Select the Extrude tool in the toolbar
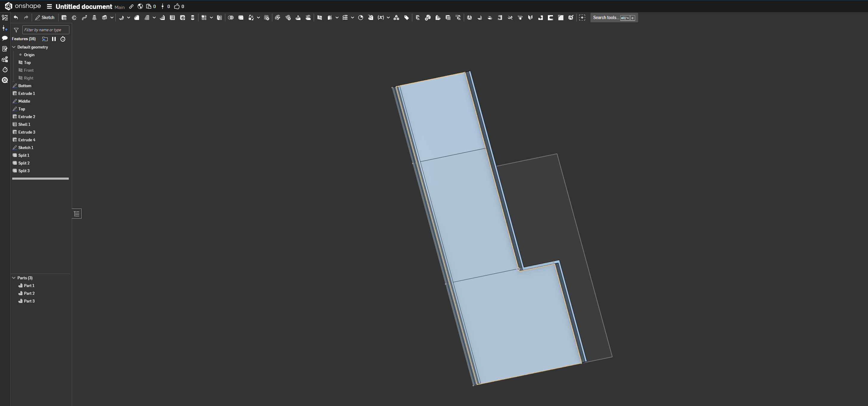 tap(65, 18)
